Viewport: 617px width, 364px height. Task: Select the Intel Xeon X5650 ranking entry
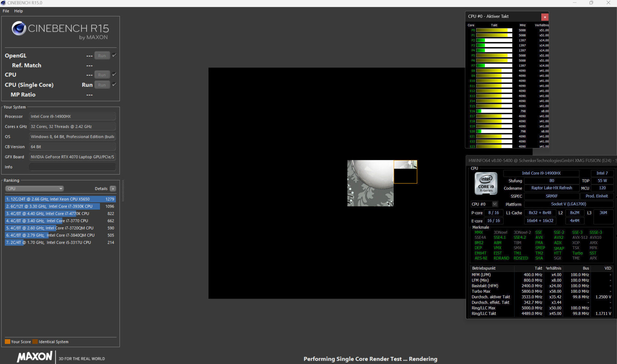(x=60, y=199)
